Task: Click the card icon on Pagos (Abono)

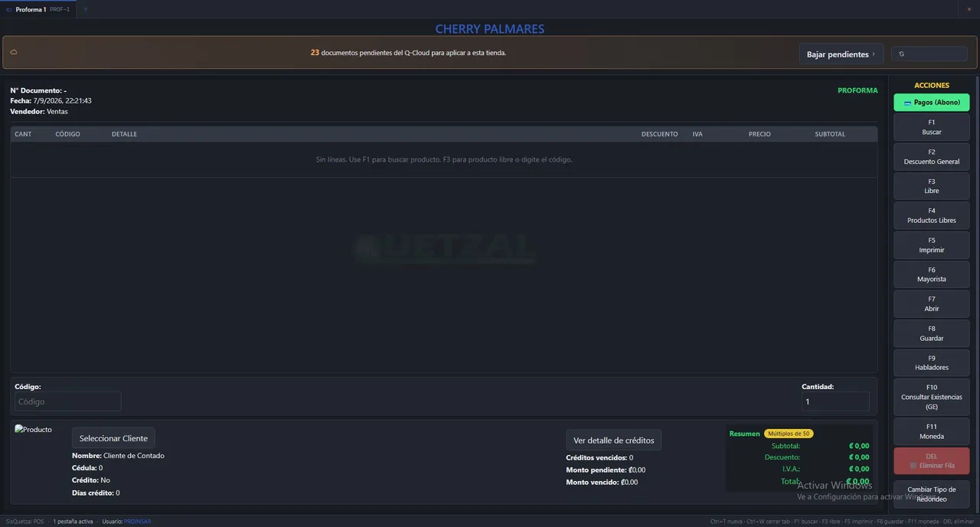Action: tap(907, 103)
